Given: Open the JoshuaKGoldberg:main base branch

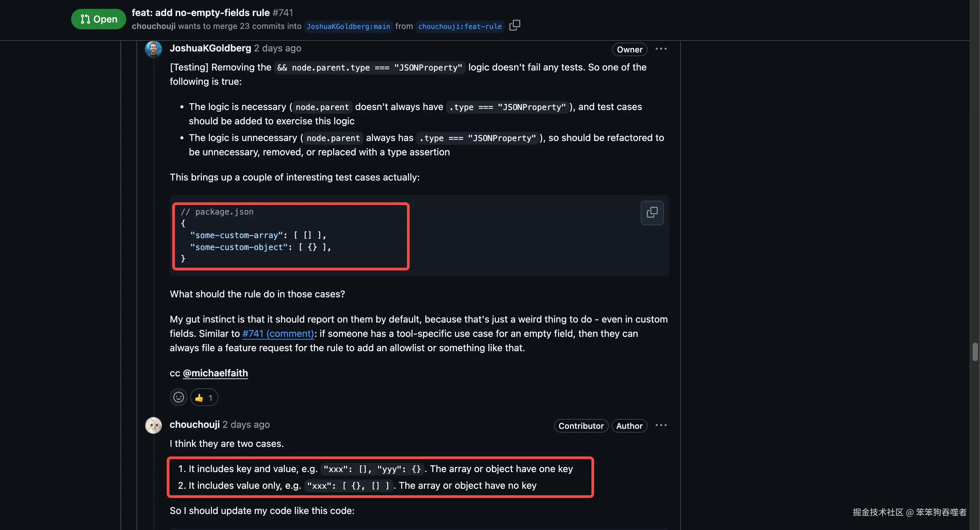Looking at the screenshot, I should pyautogui.click(x=348, y=26).
